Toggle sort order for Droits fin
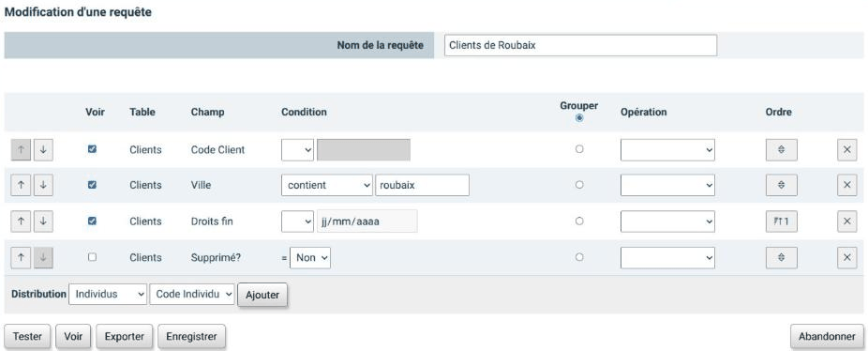This screenshot has height=351, width=868. 781,221
